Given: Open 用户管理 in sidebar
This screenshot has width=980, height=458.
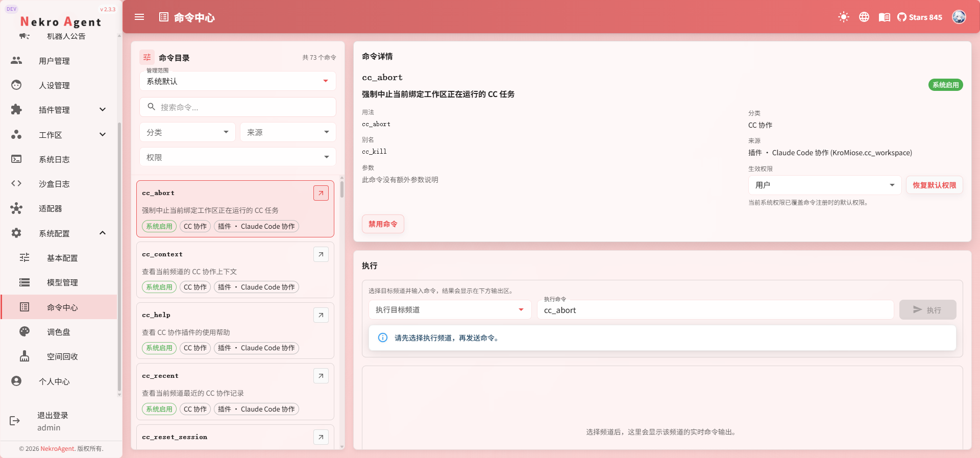Looking at the screenshot, I should (59, 61).
